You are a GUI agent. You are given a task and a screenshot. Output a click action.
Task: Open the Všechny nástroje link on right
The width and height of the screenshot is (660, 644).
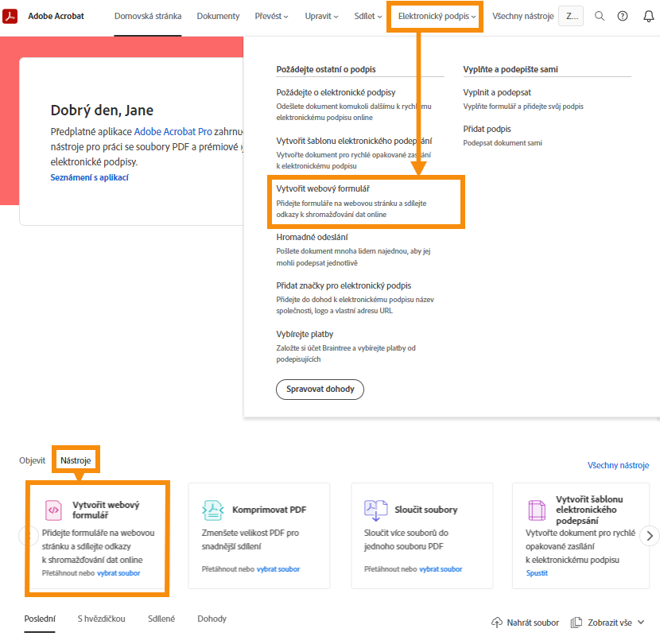point(618,465)
